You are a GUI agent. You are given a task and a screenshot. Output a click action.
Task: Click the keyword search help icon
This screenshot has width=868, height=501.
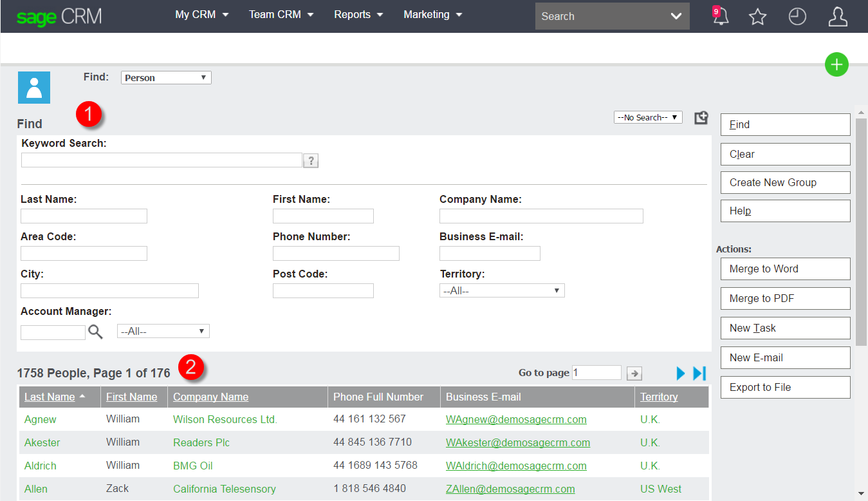click(311, 160)
